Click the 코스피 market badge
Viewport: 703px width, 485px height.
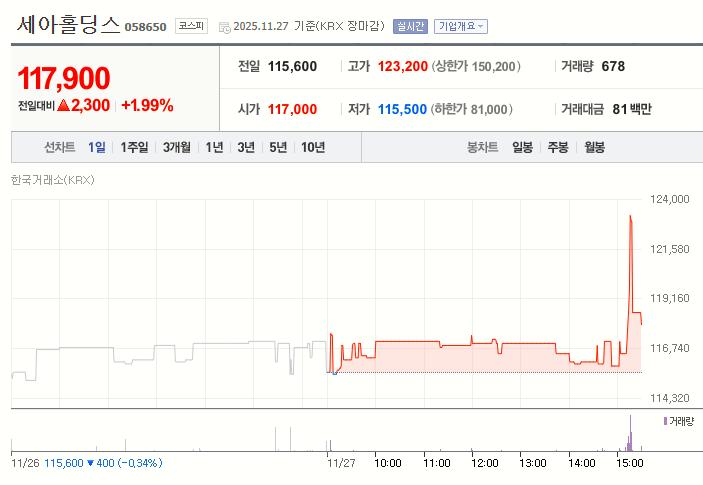(x=192, y=26)
